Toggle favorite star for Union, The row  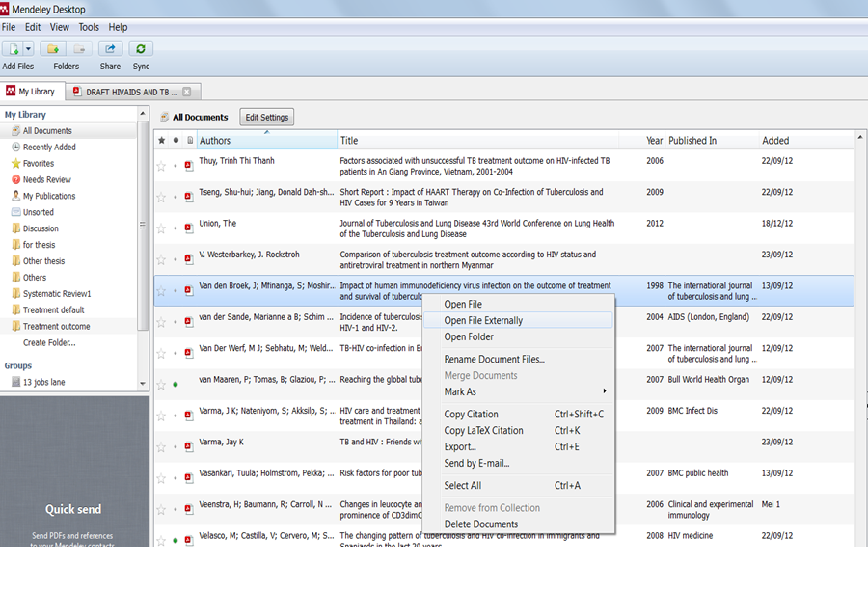pos(161,228)
